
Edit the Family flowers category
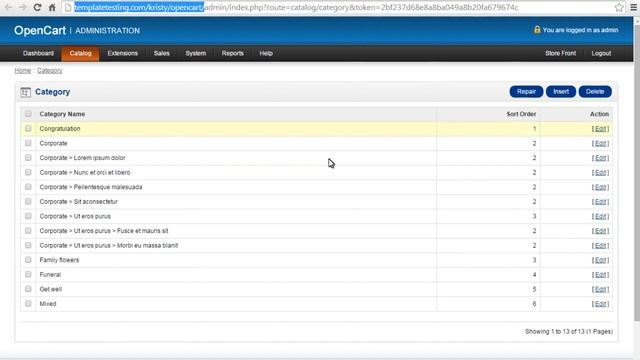pos(600,260)
